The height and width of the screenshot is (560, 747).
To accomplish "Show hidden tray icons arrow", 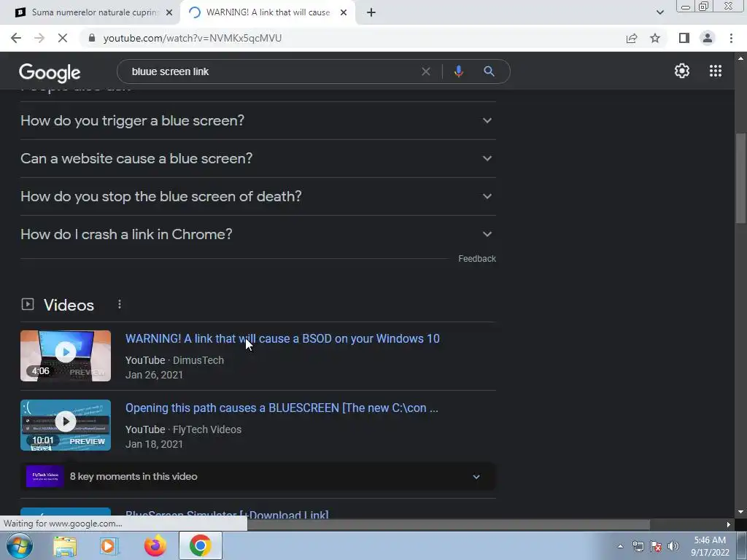I will tap(620, 546).
